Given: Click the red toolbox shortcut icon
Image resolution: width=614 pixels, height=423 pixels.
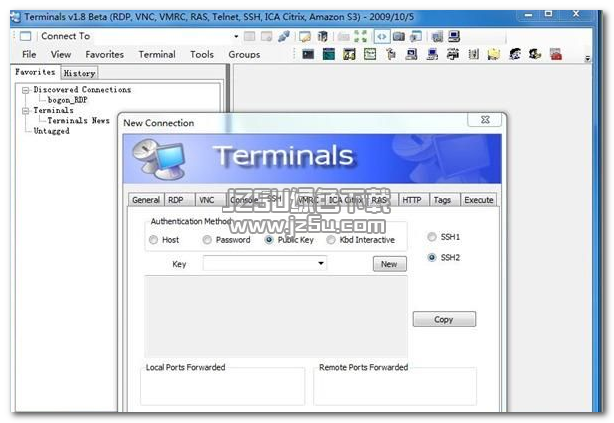Looking at the screenshot, I should 556,54.
